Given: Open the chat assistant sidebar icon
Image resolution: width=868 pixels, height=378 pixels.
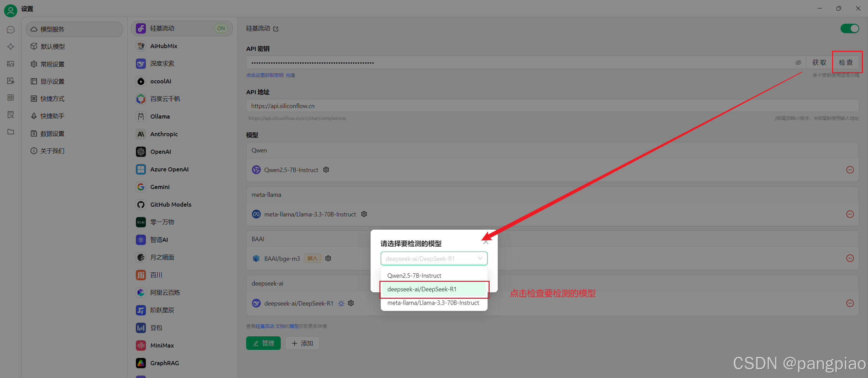Looking at the screenshot, I should pos(11,30).
